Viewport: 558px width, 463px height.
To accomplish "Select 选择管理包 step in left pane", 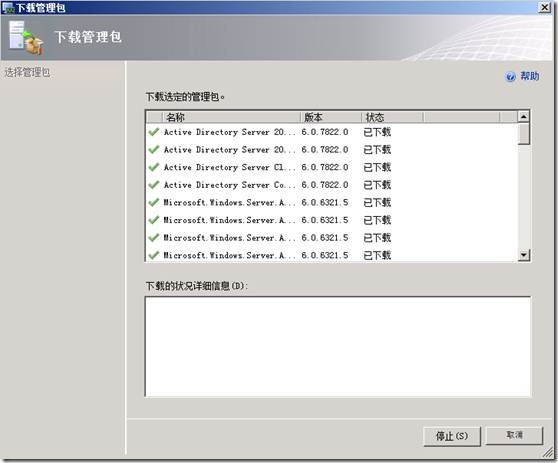I will click(x=27, y=73).
